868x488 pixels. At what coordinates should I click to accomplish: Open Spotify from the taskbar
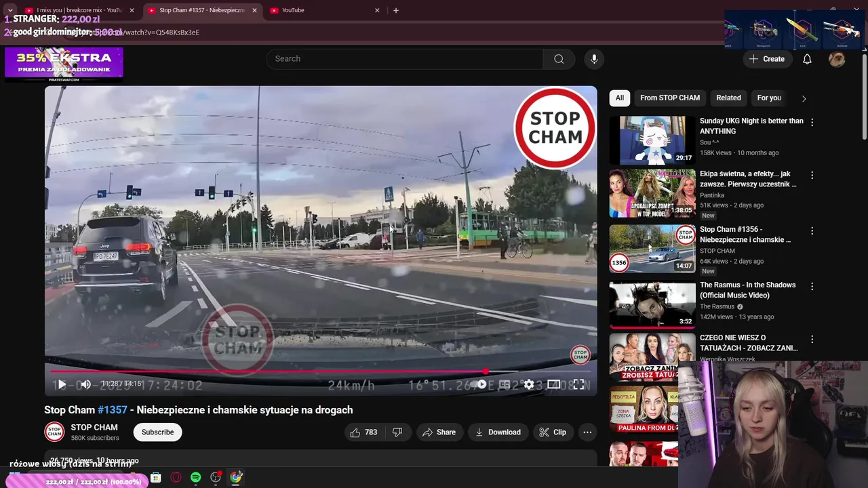(195, 477)
